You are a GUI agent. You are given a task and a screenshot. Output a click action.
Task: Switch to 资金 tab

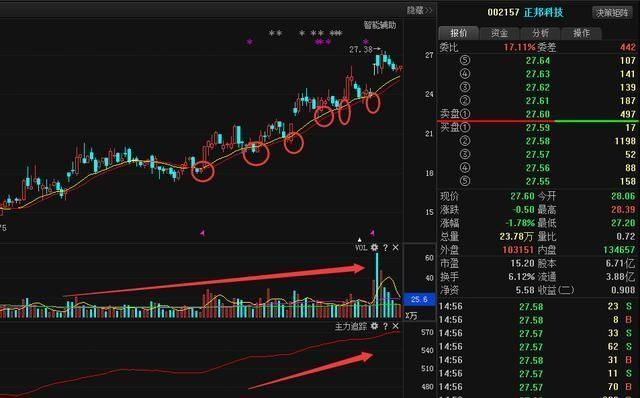[499, 33]
